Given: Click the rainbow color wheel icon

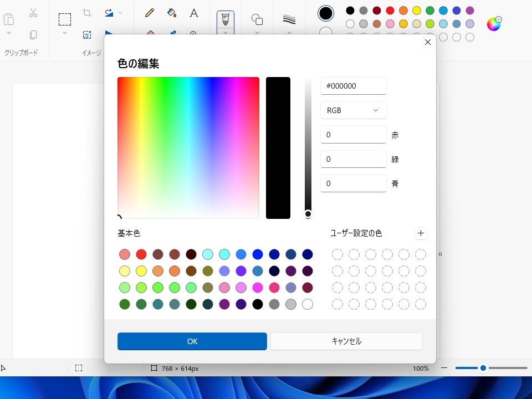Looking at the screenshot, I should [493, 24].
